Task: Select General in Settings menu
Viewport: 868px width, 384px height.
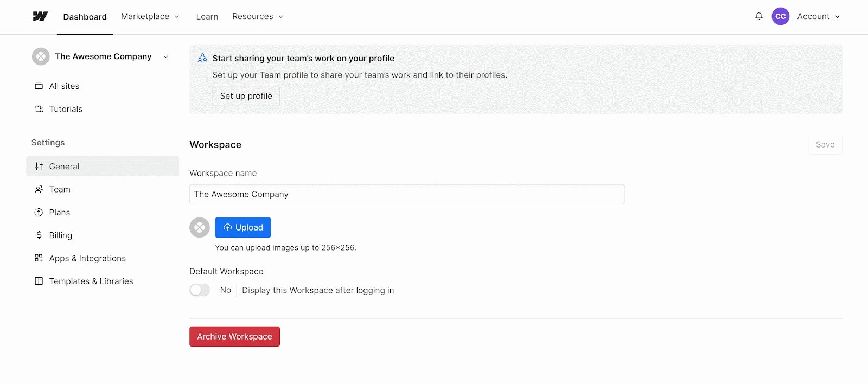Action: pos(63,166)
